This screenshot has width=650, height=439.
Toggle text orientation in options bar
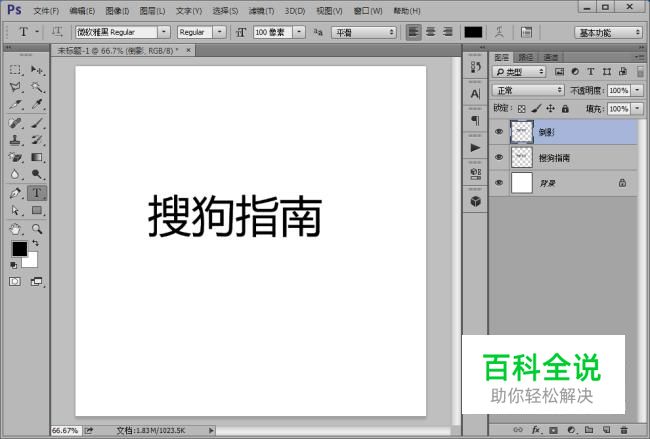pos(57,32)
